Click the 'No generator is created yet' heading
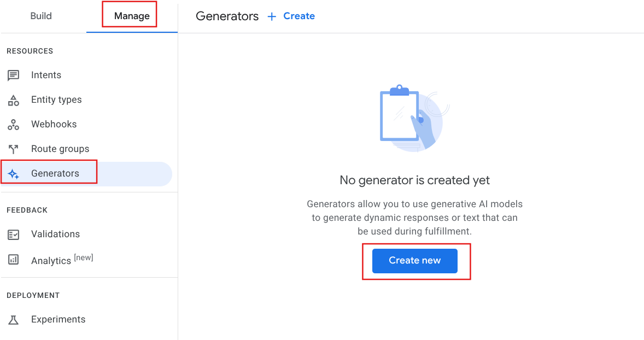 414,180
